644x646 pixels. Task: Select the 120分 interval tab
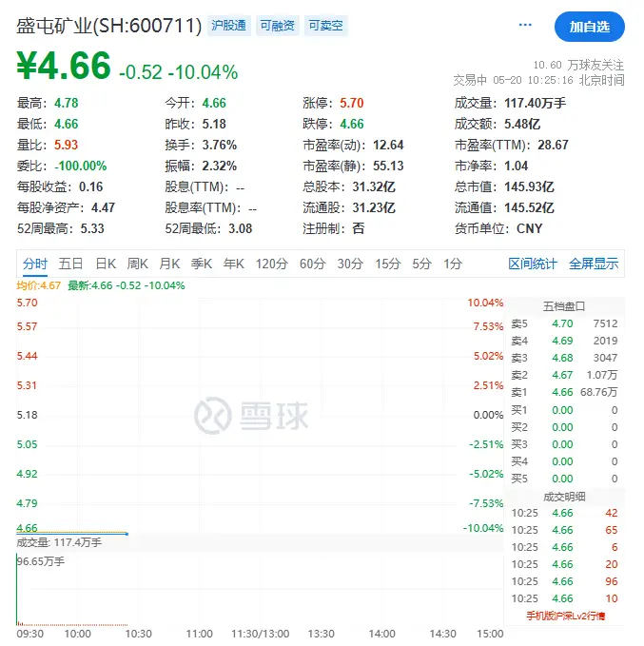point(271,264)
